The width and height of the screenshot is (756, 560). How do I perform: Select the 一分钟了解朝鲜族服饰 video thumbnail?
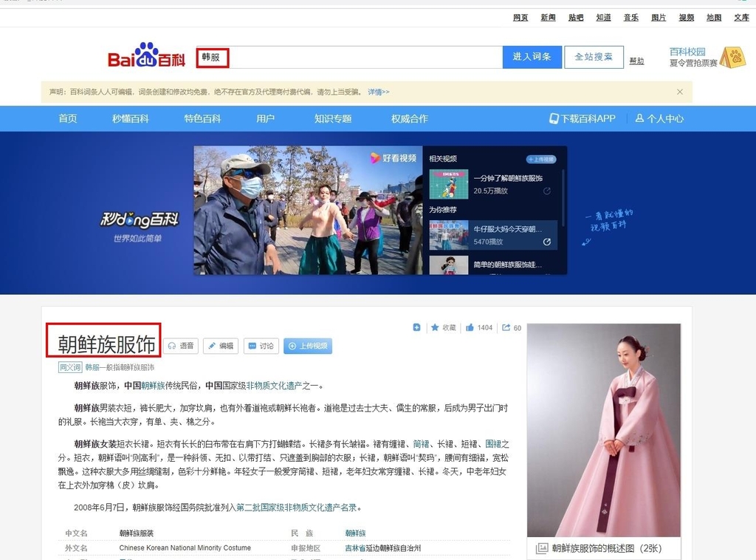[x=448, y=184]
